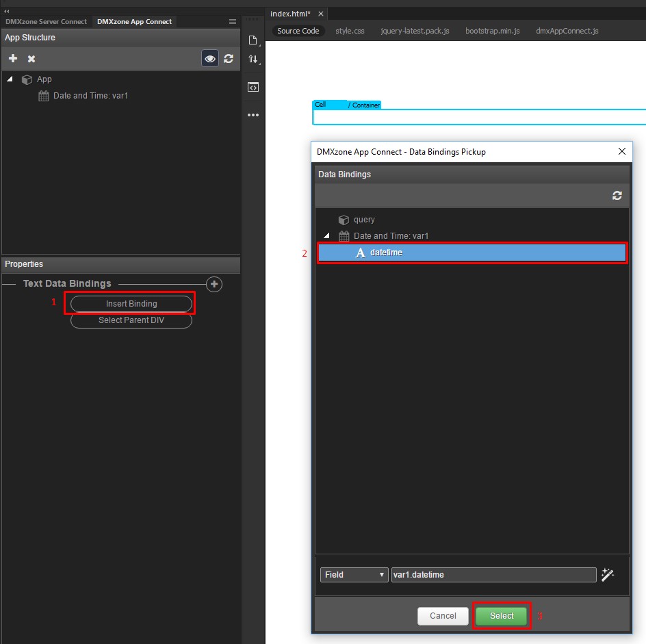Select Date and Time: var1 in App Structure
The height and width of the screenshot is (644, 646).
point(83,96)
